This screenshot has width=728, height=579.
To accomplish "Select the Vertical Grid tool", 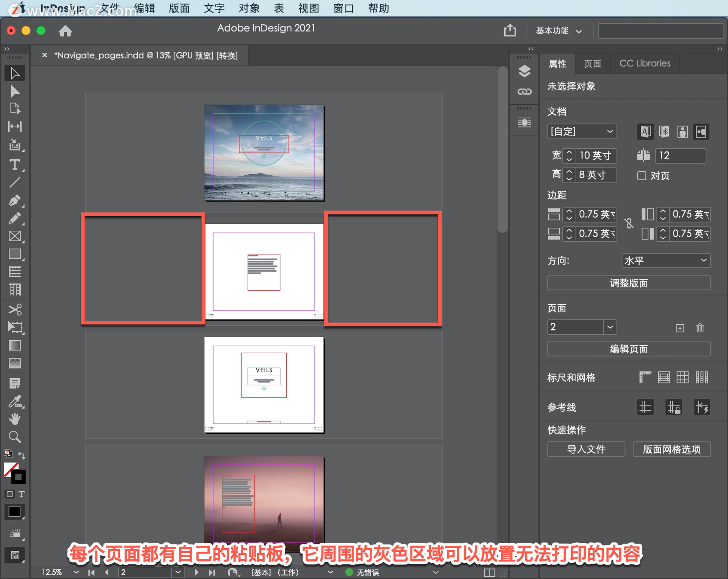I will click(15, 289).
